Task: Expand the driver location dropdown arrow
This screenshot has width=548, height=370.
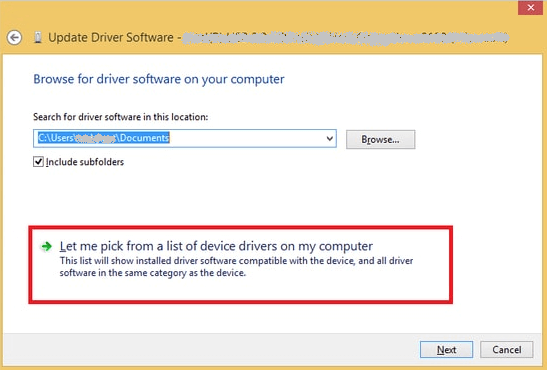Action: click(329, 139)
